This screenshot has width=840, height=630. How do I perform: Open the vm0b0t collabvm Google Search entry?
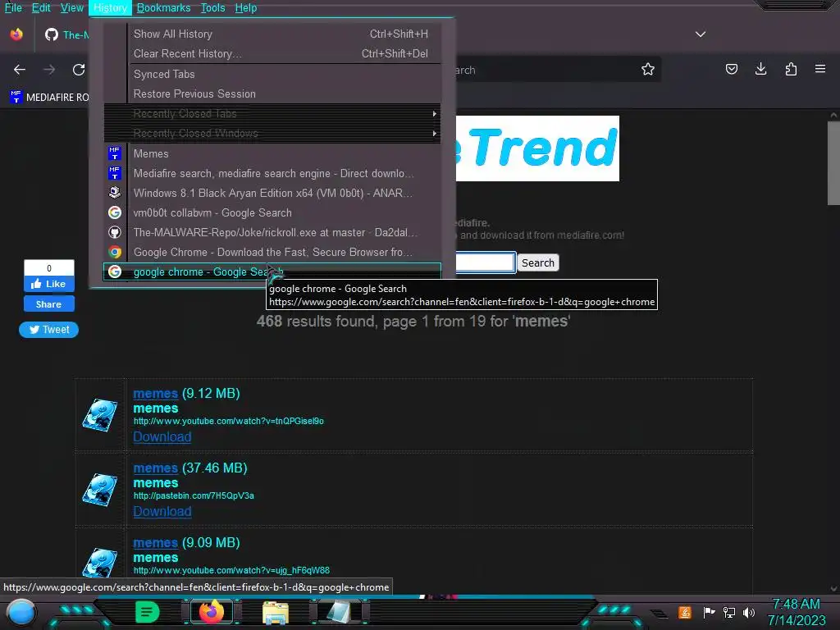tap(272, 212)
